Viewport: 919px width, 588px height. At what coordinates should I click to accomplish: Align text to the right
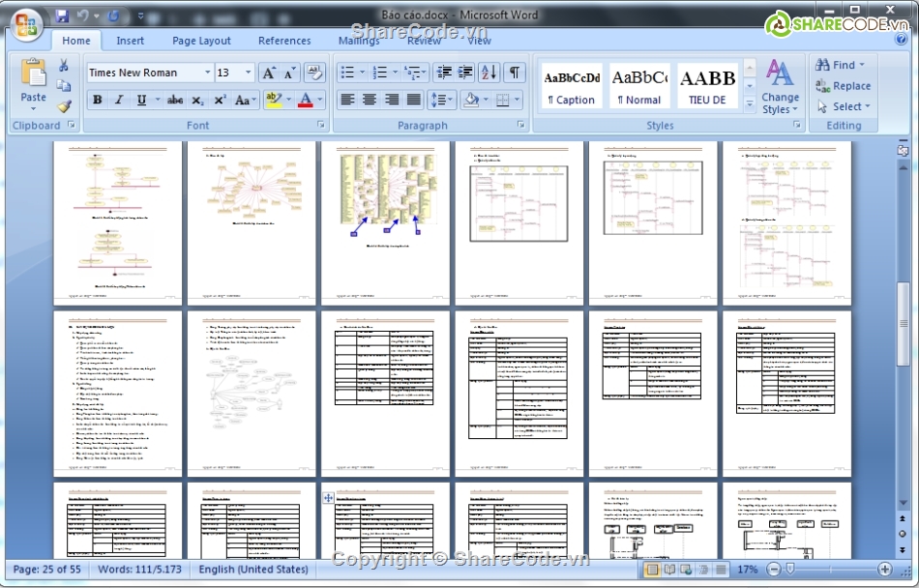tap(392, 101)
